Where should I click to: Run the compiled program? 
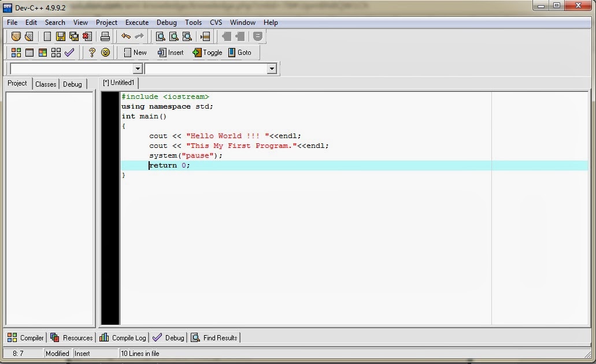pos(29,52)
